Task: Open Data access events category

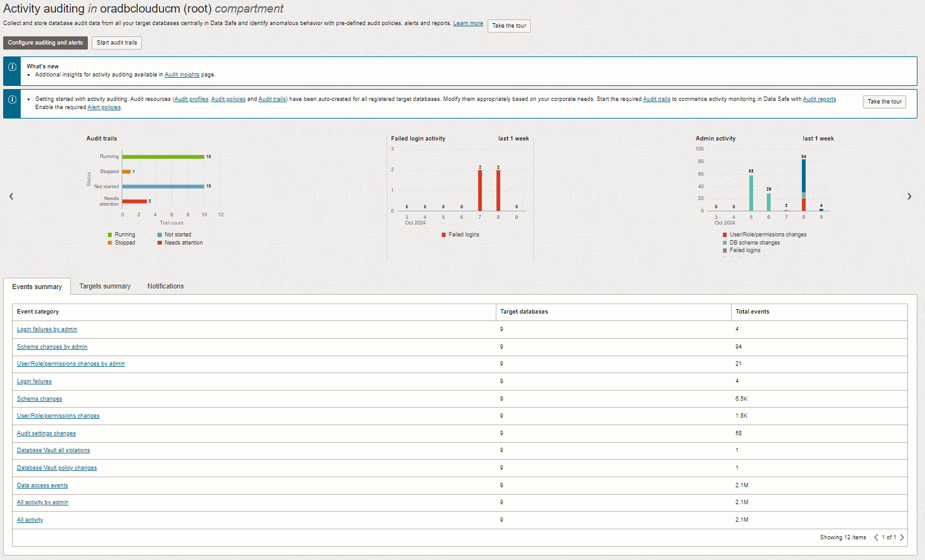Action: [43, 485]
